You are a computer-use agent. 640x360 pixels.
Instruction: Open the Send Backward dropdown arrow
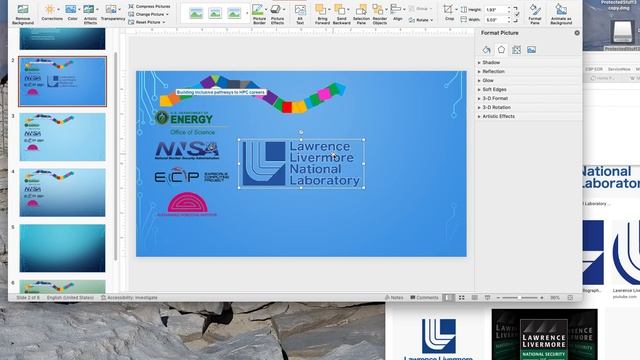(348, 10)
